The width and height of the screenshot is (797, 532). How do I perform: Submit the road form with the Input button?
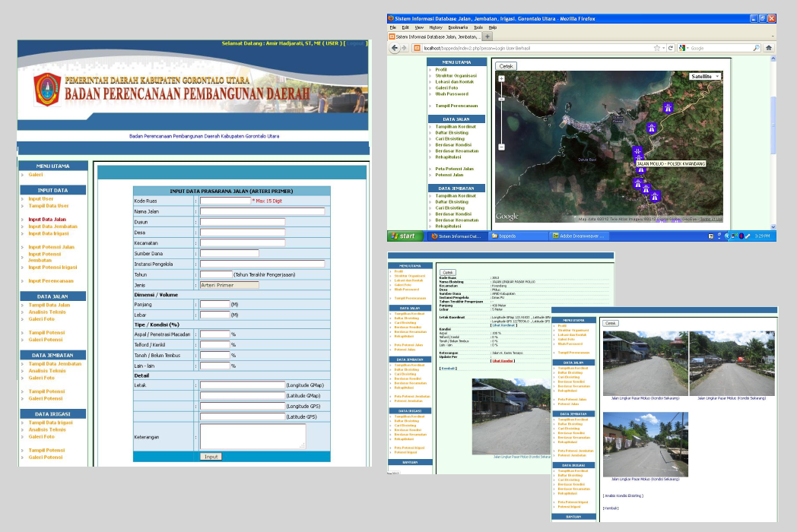click(x=211, y=457)
